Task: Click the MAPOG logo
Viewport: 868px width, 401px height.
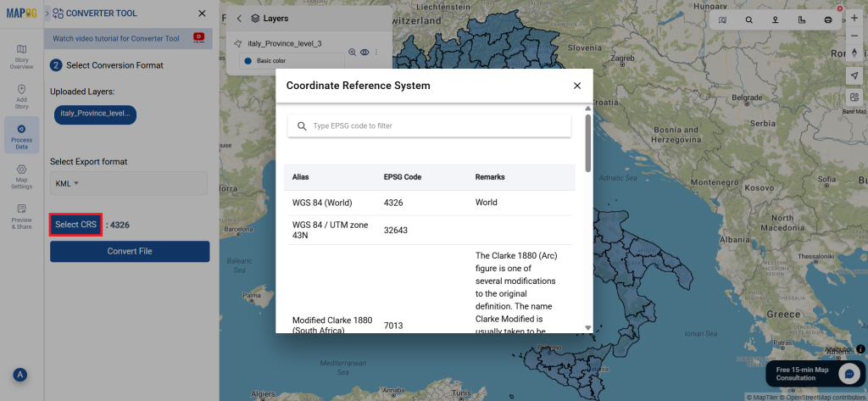Action: [x=21, y=13]
